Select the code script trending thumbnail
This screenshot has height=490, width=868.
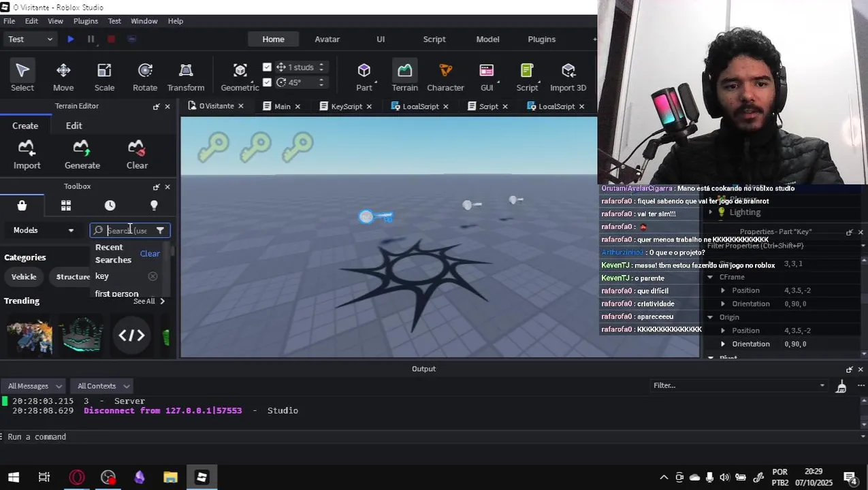tap(131, 336)
